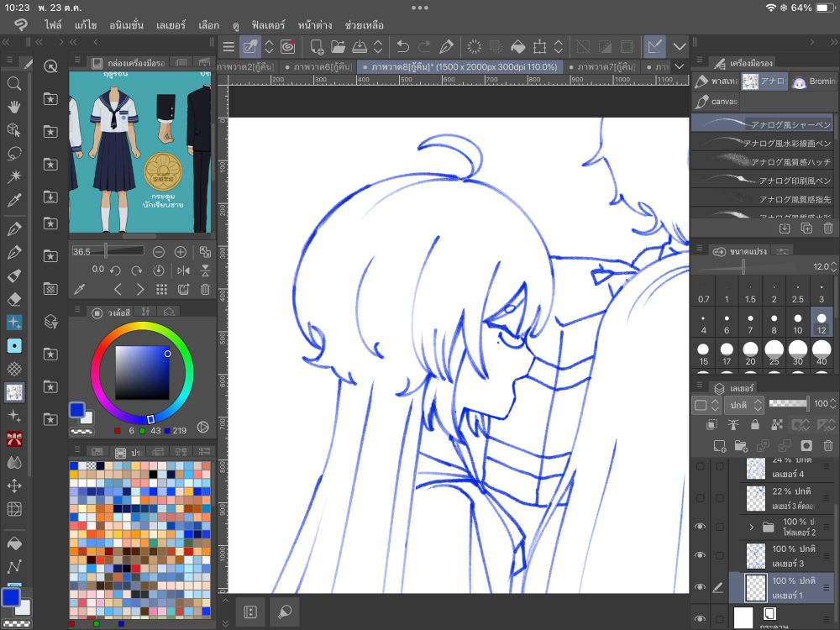Select the Zoom magnifier tool

[14, 83]
